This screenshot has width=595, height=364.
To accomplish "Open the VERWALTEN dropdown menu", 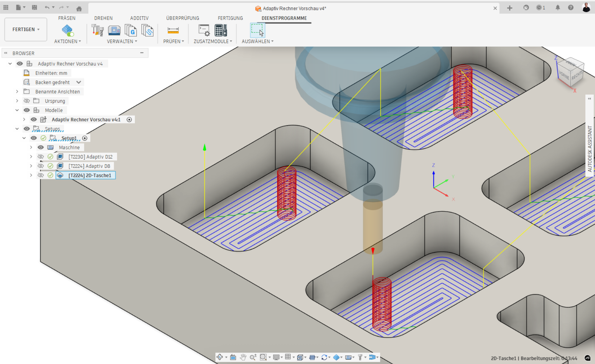I will tap(122, 41).
